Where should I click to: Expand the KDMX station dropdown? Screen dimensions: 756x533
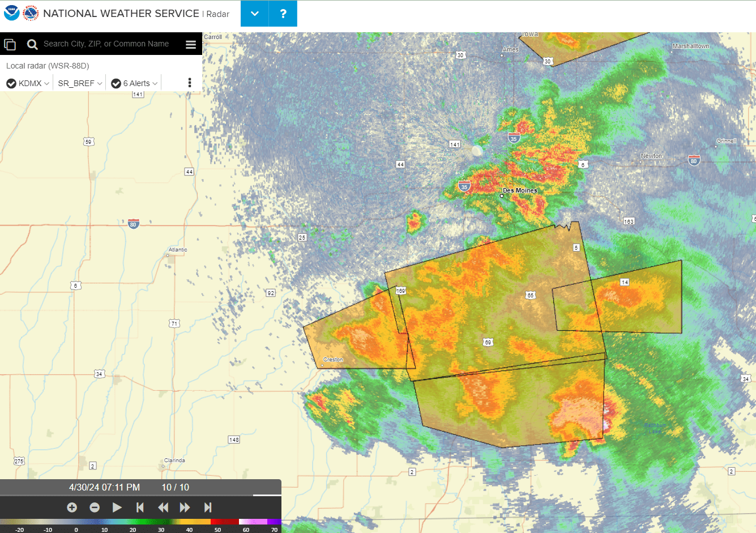[46, 83]
